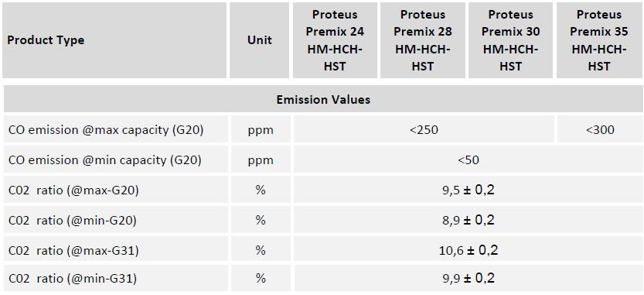Select the 9,5 ± 0,2 value

[x=469, y=190]
